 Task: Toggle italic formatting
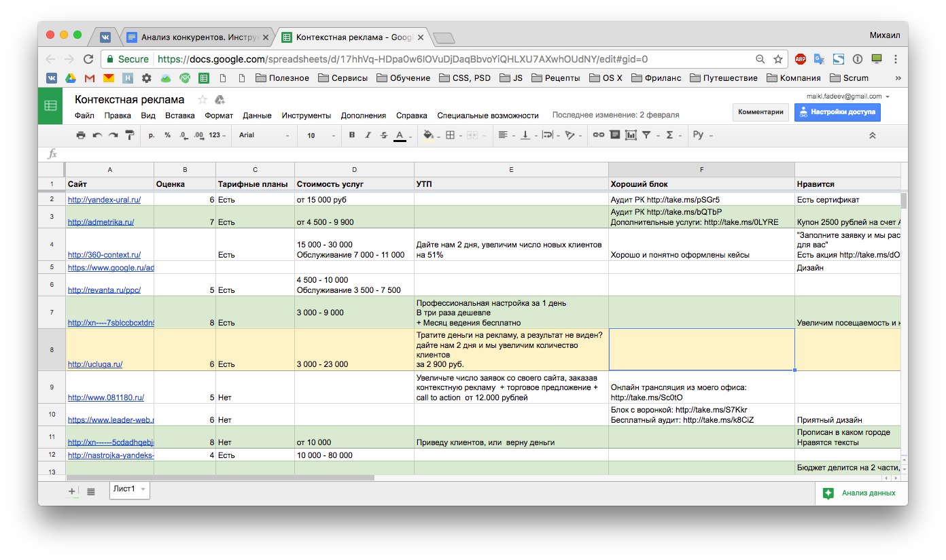368,135
